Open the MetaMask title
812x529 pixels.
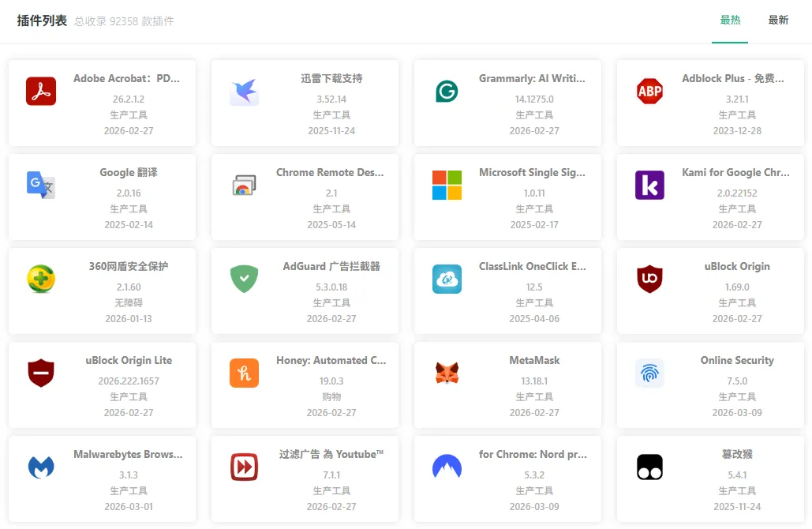click(534, 360)
